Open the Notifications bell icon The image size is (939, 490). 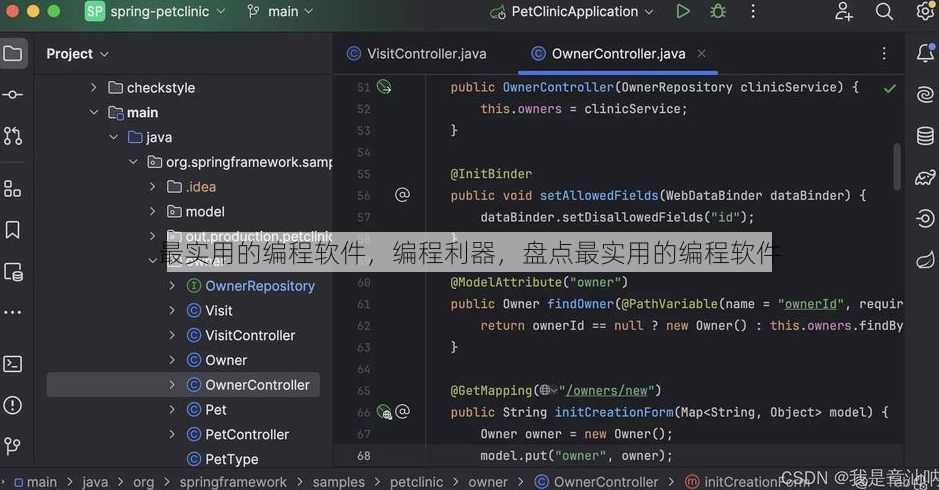925,53
